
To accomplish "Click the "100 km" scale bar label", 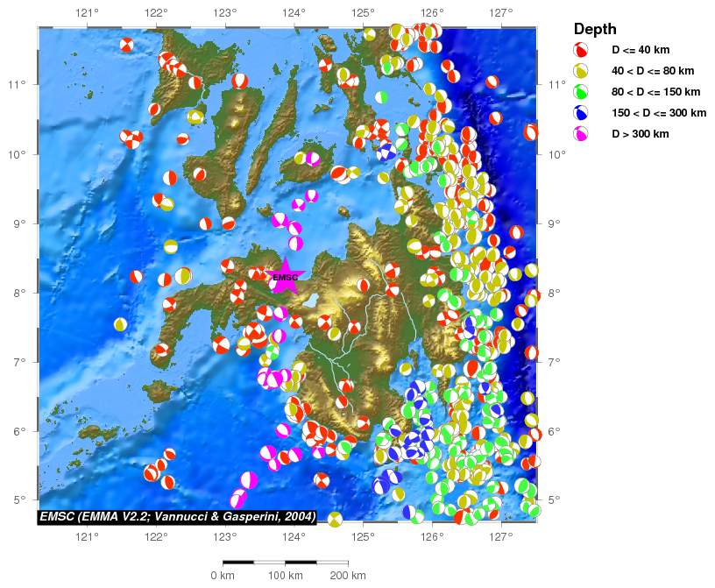I will 286,576.
